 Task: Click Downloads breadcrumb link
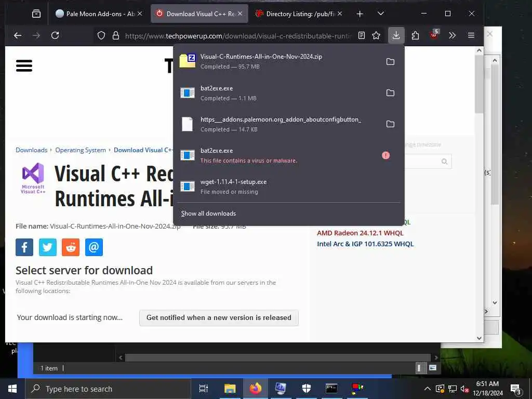[32, 150]
